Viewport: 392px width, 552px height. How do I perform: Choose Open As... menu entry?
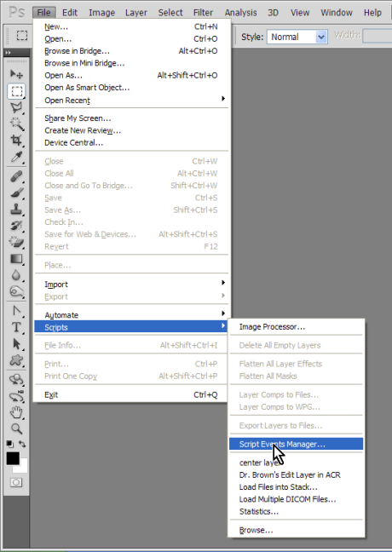click(x=131, y=75)
